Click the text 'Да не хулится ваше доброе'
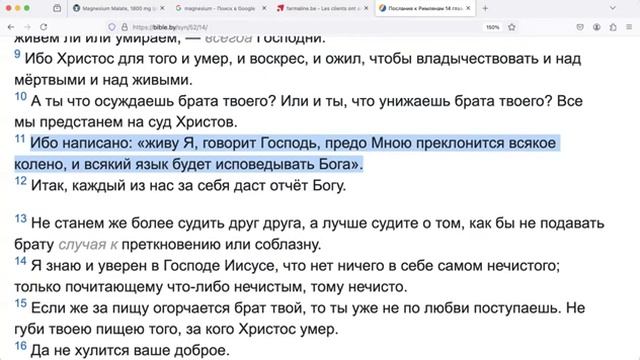 (x=130, y=350)
